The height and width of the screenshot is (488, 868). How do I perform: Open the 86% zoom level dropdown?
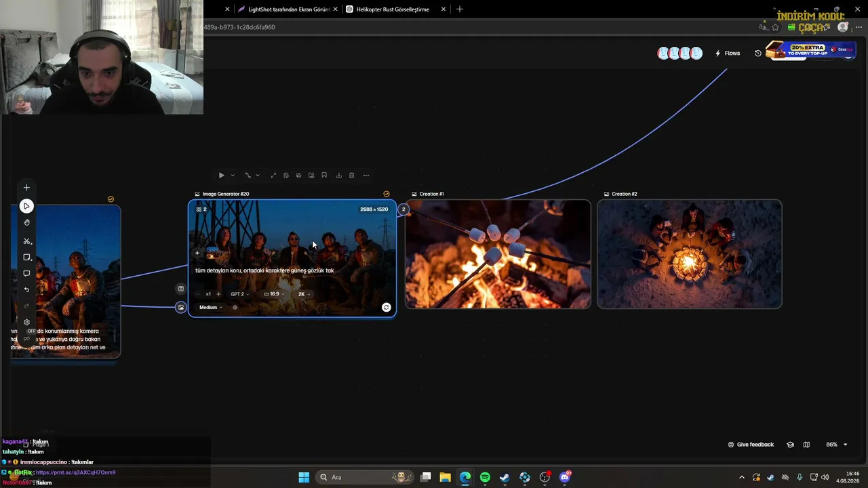tap(837, 445)
